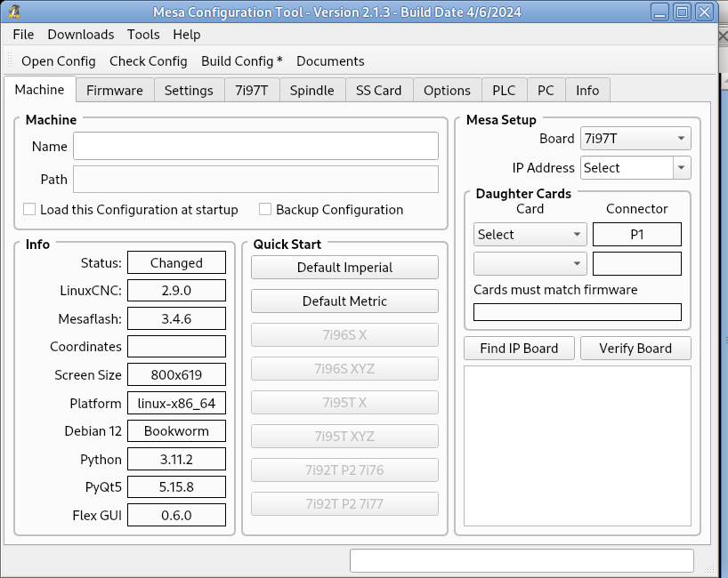This screenshot has width=728, height=578.
Task: Click the large output box under Verify Board
Action: [x=577, y=446]
